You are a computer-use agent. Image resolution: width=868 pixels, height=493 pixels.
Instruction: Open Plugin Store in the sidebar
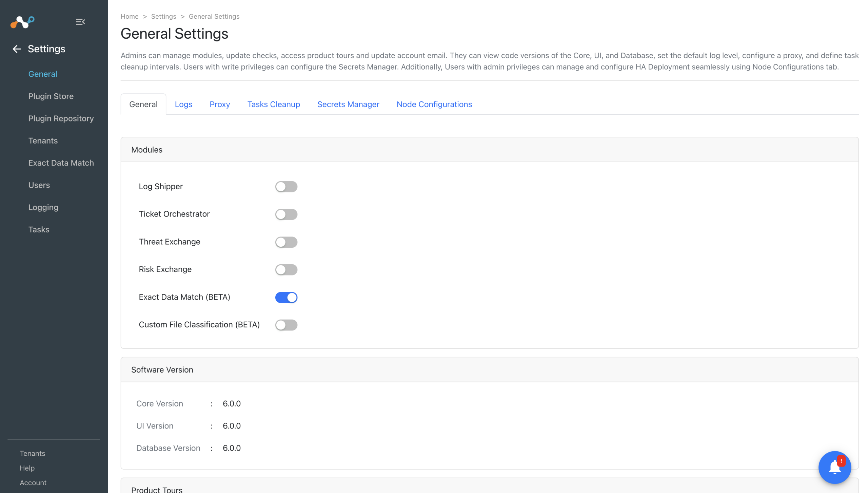pos(51,96)
